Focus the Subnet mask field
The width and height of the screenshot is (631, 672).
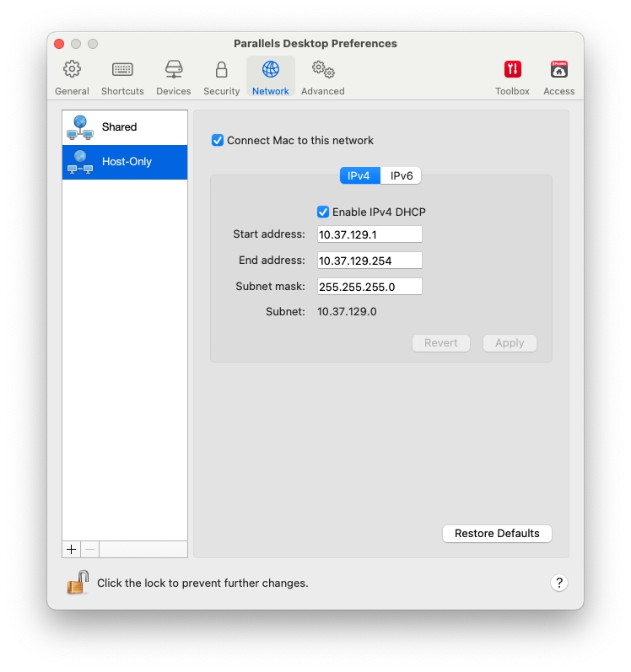point(369,287)
